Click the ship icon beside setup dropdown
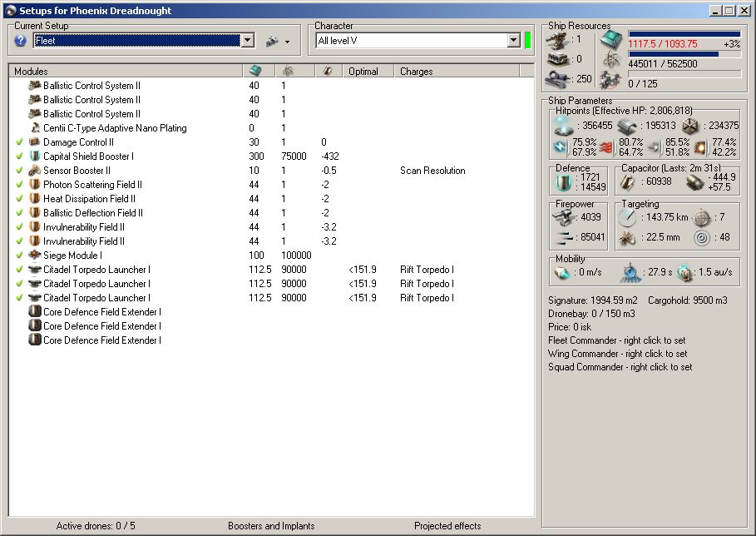Image resolution: width=756 pixels, height=536 pixels. pyautogui.click(x=272, y=41)
